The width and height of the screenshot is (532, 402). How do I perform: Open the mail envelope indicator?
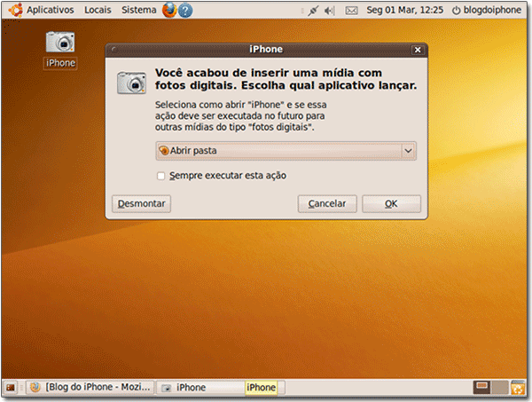coord(351,11)
